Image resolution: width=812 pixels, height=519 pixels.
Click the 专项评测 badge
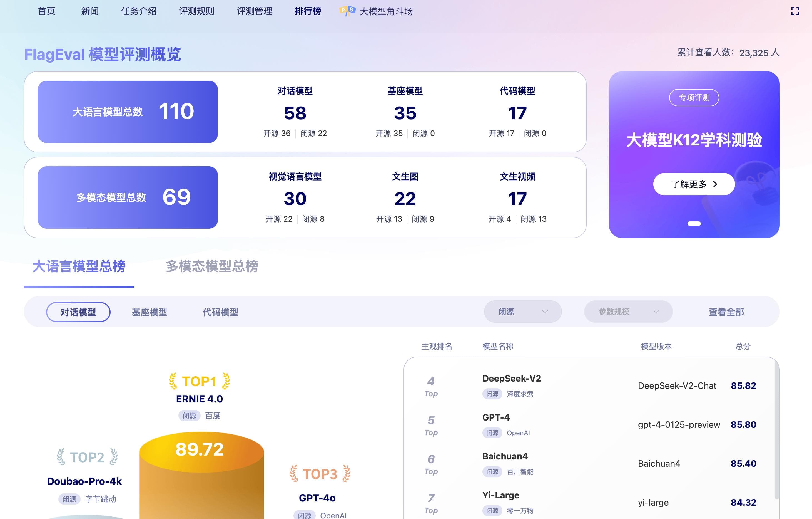[x=694, y=98]
